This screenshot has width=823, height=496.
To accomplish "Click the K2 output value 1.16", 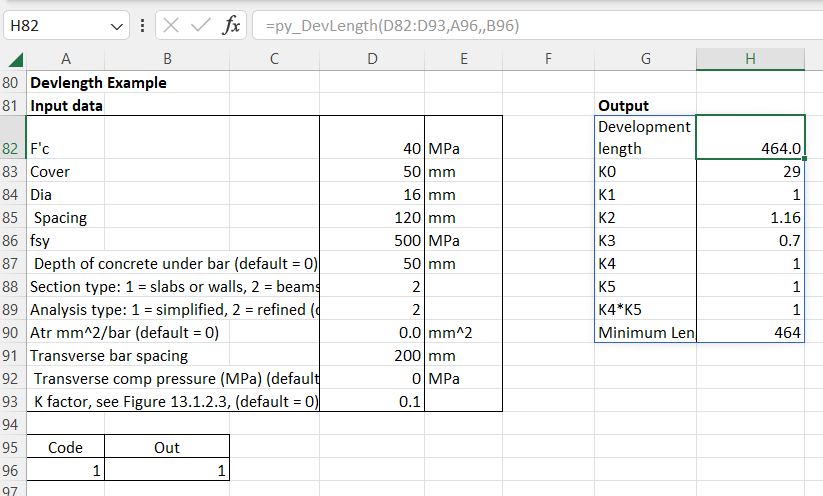I will tap(750, 217).
